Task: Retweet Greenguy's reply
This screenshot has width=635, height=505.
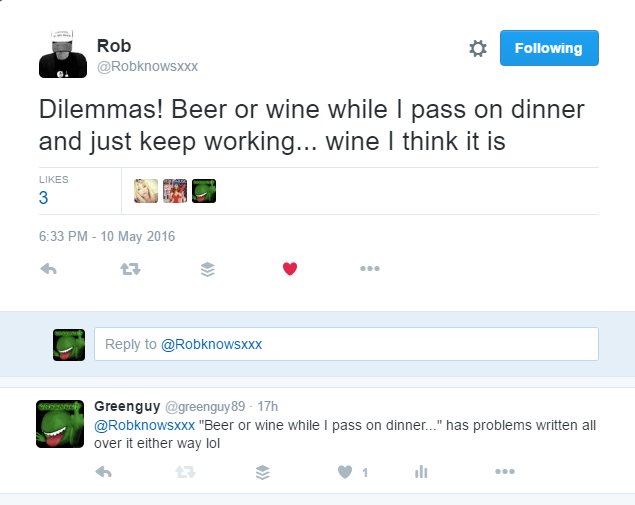Action: tap(183, 472)
